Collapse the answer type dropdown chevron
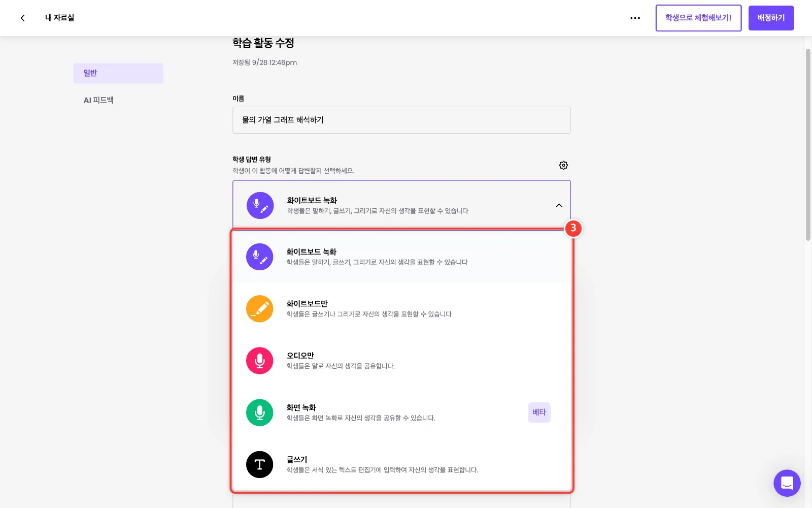The image size is (812, 508). tap(559, 206)
